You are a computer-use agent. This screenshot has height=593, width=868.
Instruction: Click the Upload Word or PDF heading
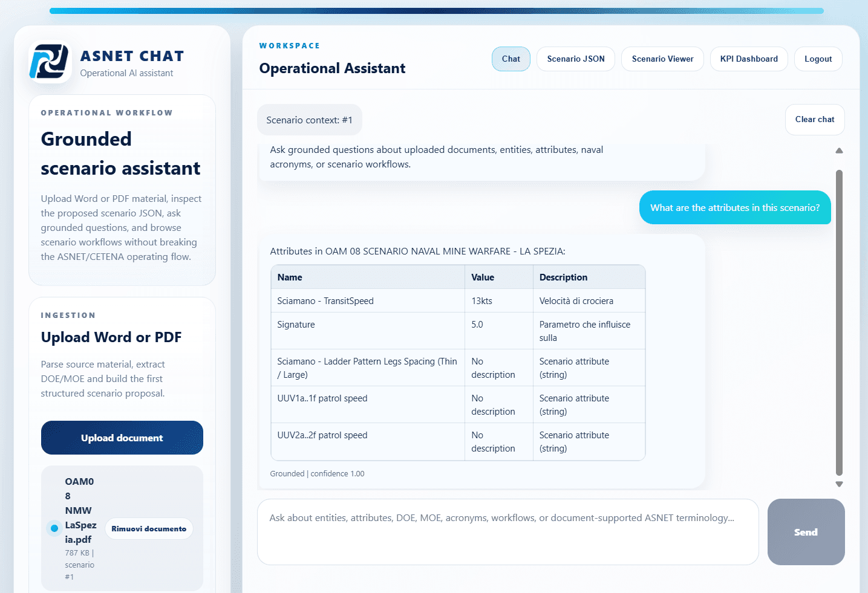[111, 337]
